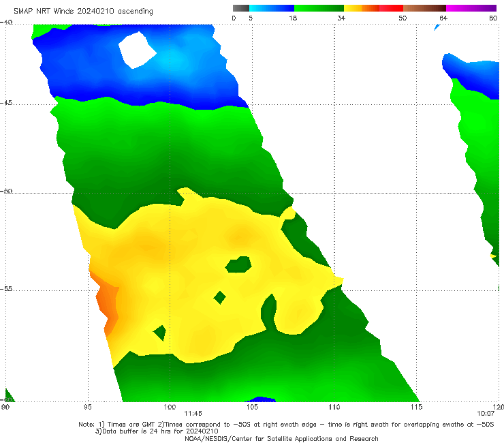This screenshot has width=504, height=443.
Task: Click the color bar label "5"
Action: [x=251, y=18]
